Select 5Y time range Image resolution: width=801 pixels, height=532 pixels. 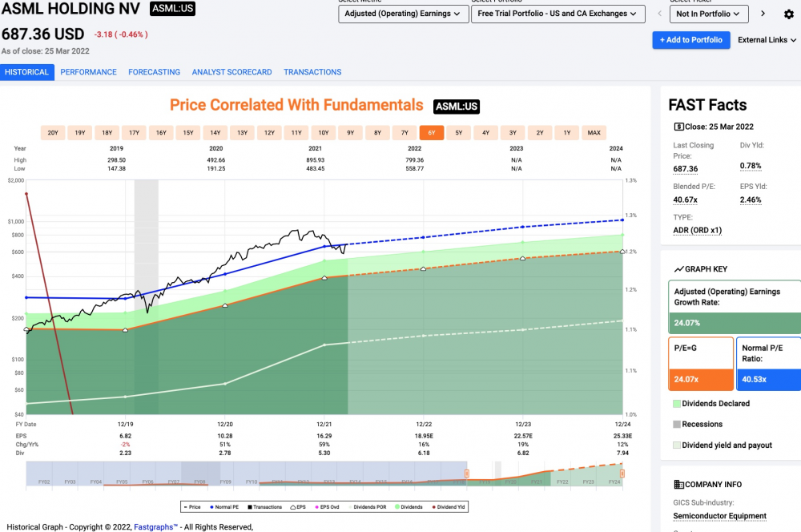tap(459, 133)
